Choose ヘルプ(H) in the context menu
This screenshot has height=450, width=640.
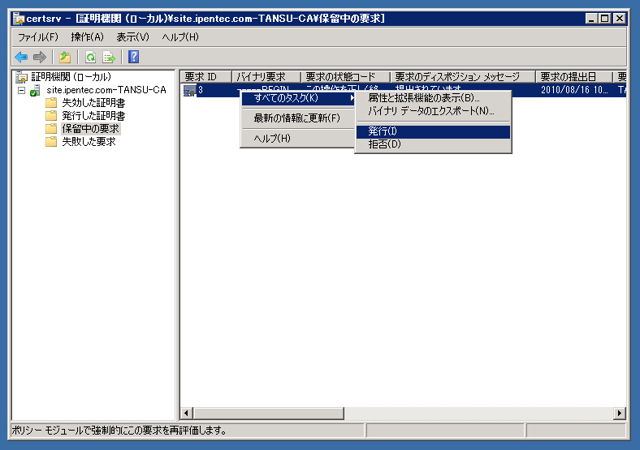point(298,138)
